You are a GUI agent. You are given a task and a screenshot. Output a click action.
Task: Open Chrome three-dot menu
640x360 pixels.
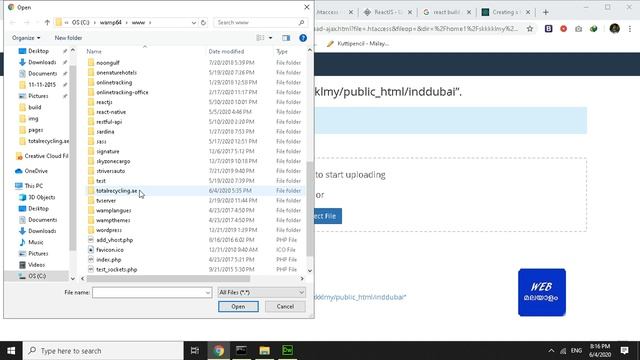tap(630, 29)
